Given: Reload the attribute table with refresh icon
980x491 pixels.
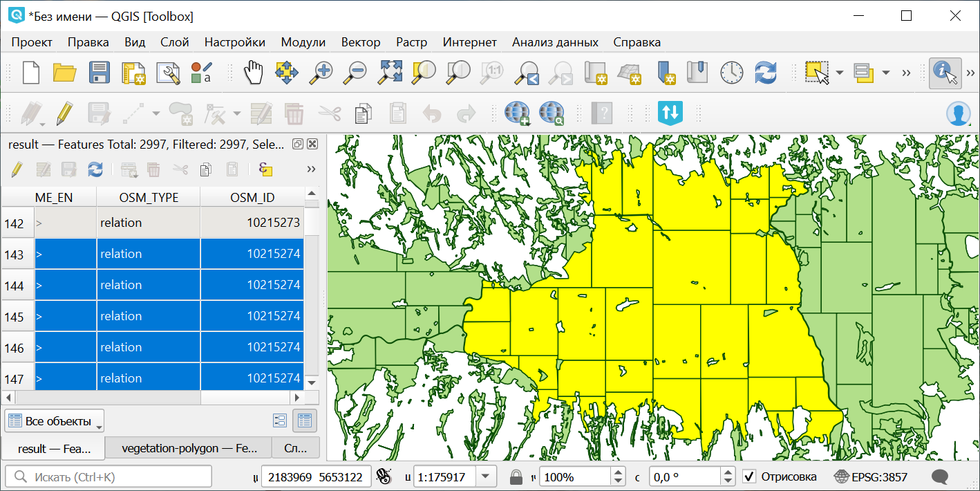Looking at the screenshot, I should (95, 169).
